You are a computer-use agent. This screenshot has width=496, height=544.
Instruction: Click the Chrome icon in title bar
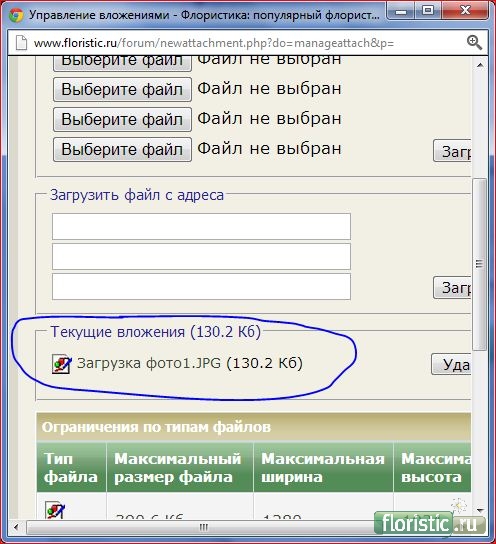coord(16,15)
